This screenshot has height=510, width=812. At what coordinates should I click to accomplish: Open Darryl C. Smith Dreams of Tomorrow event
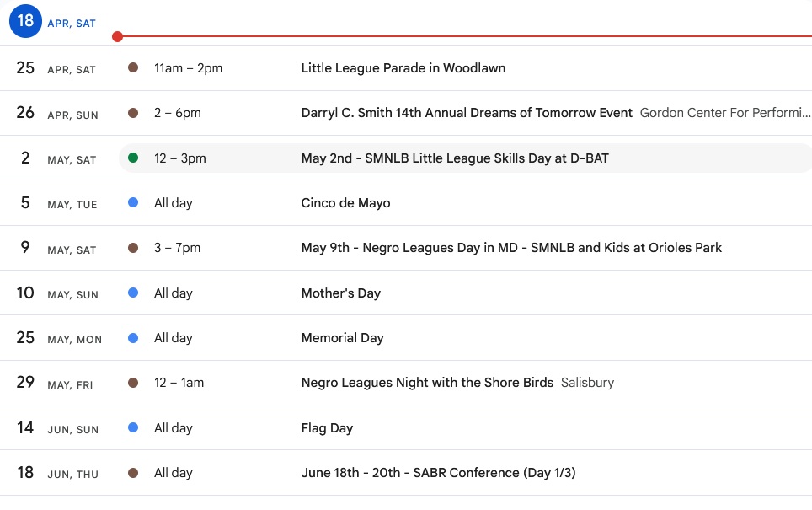[467, 113]
